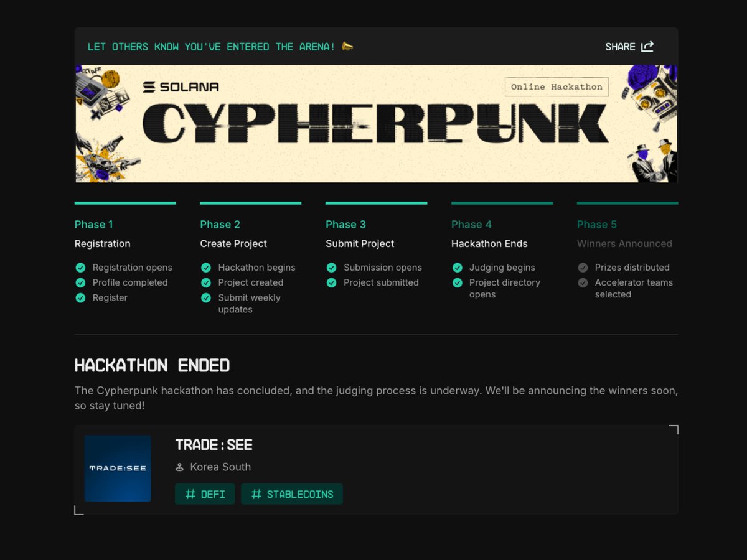The image size is (747, 560).
Task: Click the 'Prizes distributed' text
Action: (632, 268)
